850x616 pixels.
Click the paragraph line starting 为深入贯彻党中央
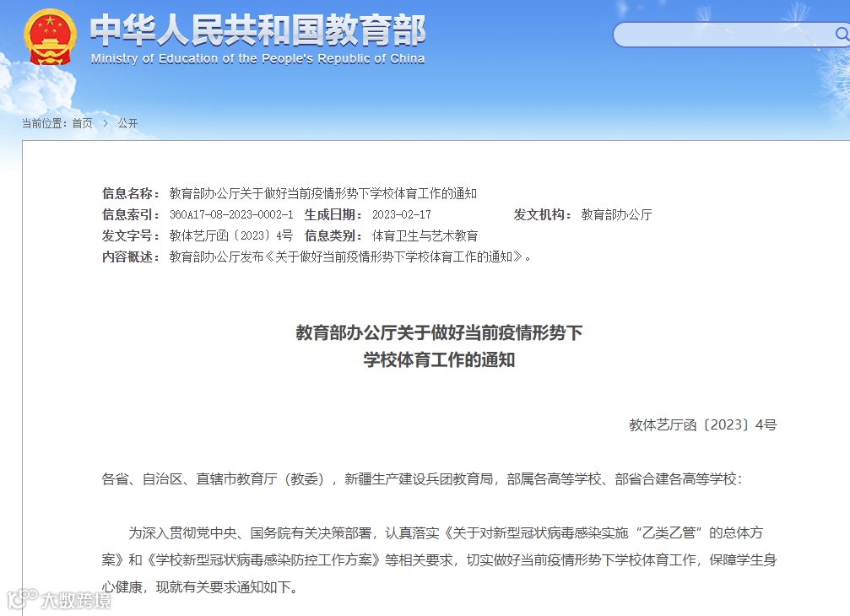[446, 533]
